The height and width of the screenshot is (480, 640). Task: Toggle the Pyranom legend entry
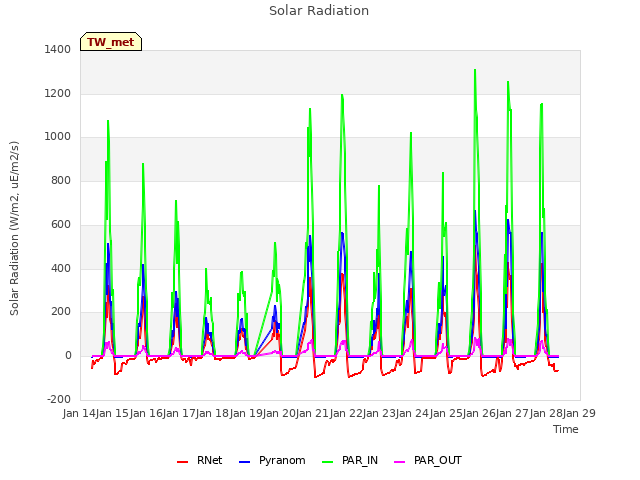[272, 461]
